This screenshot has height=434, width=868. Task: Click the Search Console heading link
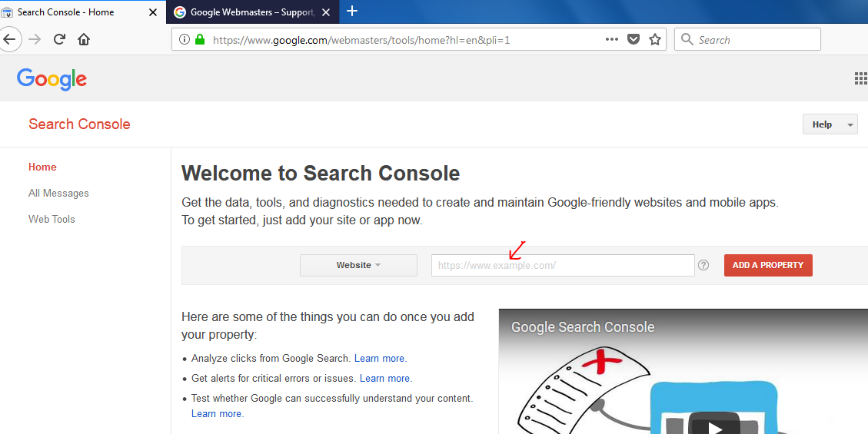[80, 124]
